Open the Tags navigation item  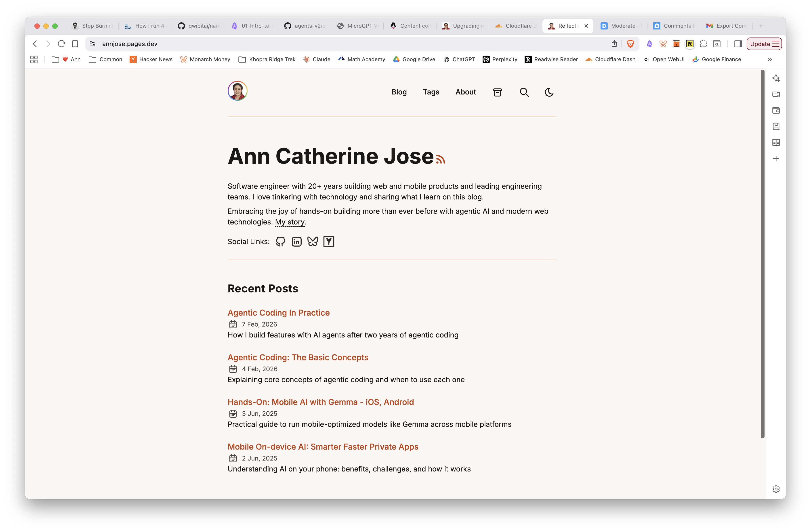[x=431, y=92]
